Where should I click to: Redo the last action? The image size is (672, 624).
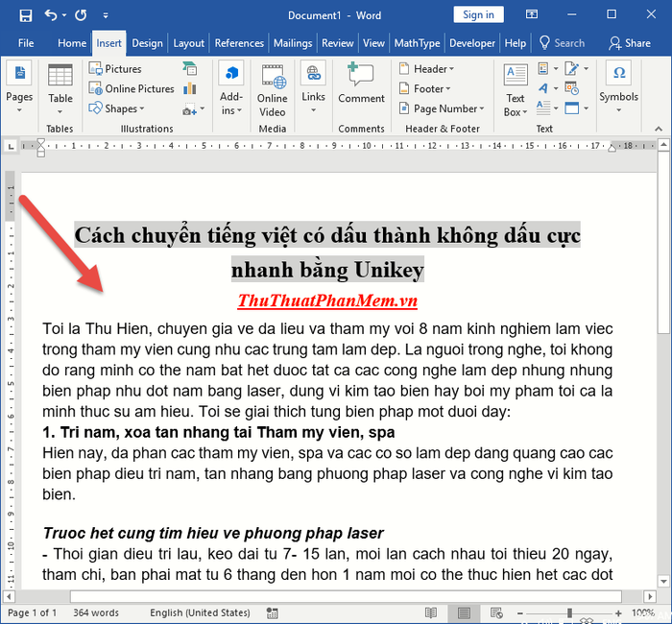[81, 15]
